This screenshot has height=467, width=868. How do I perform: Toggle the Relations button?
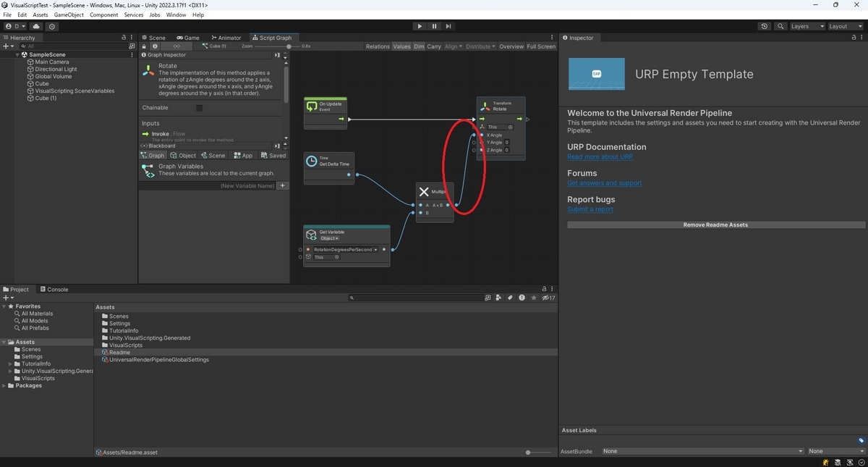pos(378,46)
